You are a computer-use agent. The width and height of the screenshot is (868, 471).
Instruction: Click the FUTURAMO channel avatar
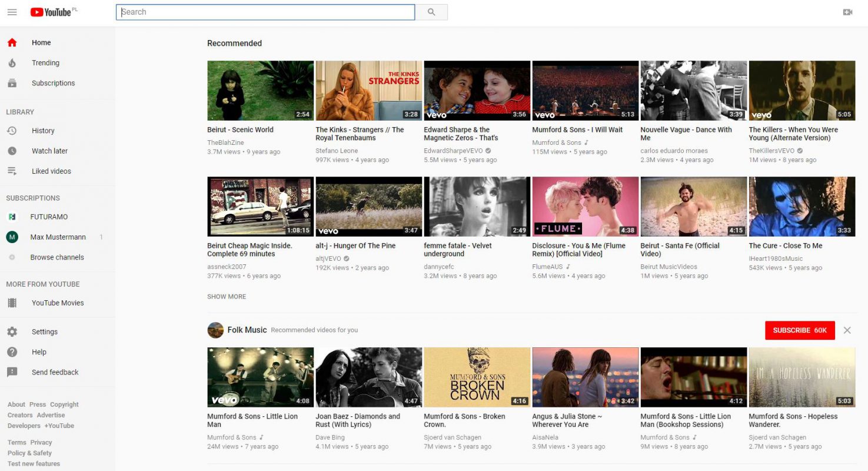tap(12, 217)
